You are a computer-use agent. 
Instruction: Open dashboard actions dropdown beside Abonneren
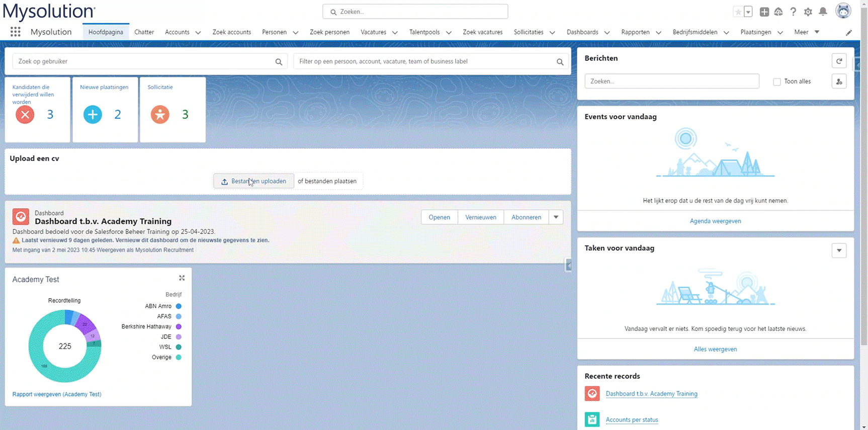(x=556, y=217)
